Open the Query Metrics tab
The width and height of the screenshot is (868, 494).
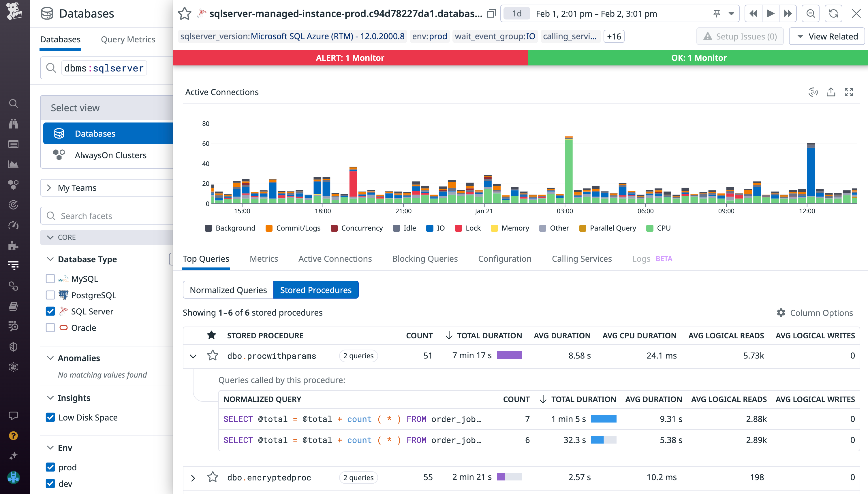coord(128,39)
